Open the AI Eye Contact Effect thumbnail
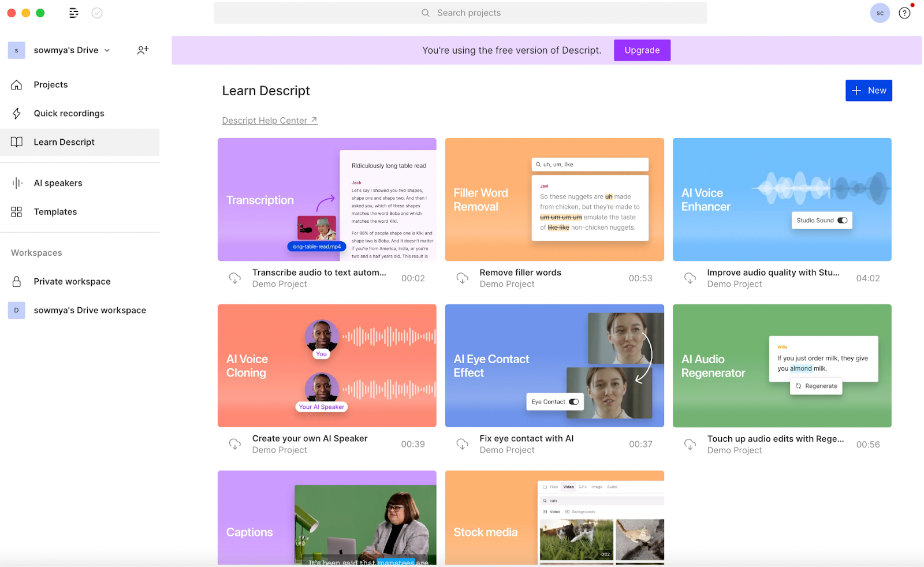The height and width of the screenshot is (567, 924). click(554, 365)
